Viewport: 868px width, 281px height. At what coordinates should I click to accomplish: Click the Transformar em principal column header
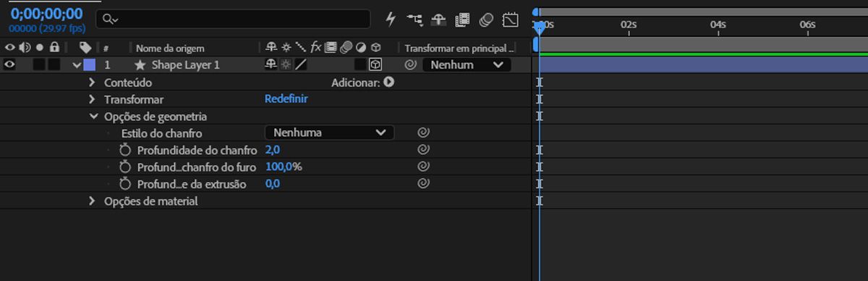tap(459, 48)
